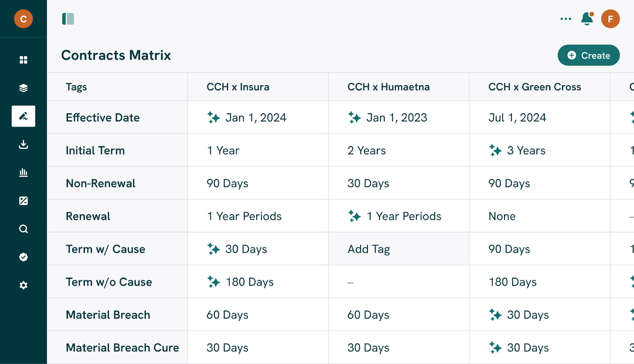Open the download tray sidebar icon

[x=23, y=145]
